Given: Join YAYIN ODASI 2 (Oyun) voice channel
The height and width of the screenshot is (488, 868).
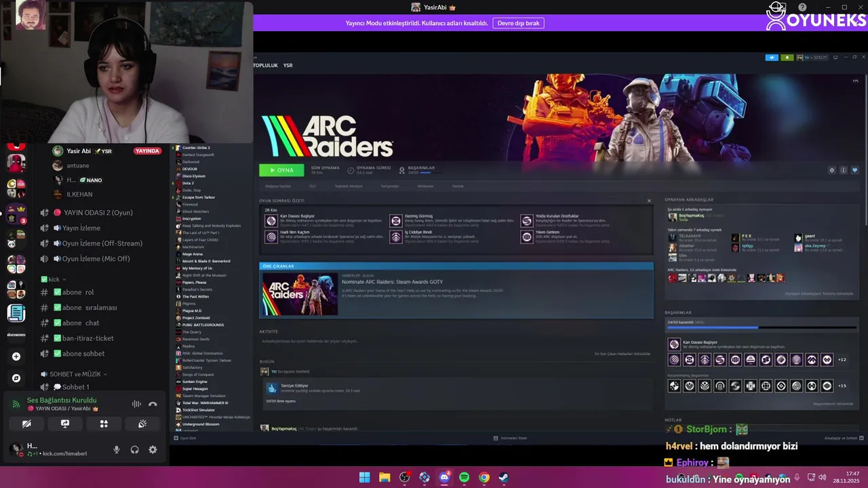Looking at the screenshot, I should click(x=86, y=213).
